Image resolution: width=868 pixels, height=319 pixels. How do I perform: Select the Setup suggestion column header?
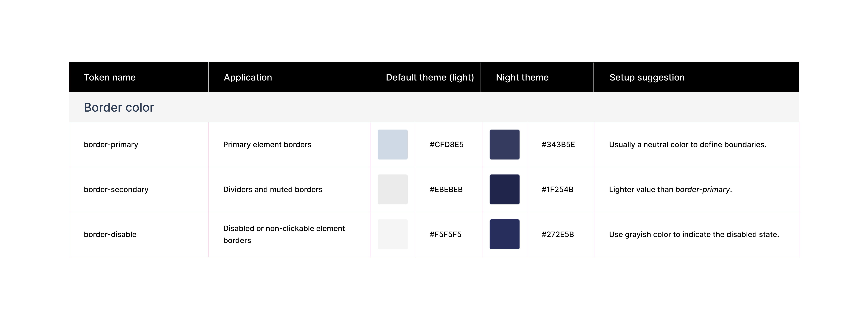tap(647, 78)
